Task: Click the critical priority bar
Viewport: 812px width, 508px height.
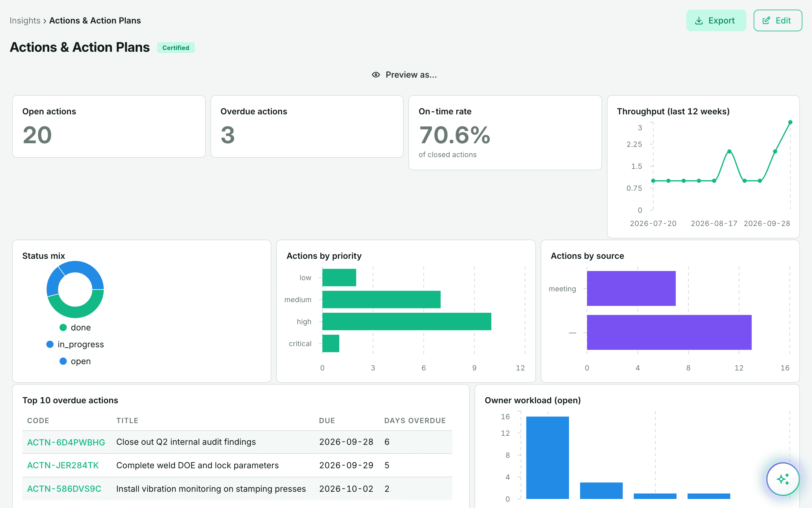Action: pos(331,343)
